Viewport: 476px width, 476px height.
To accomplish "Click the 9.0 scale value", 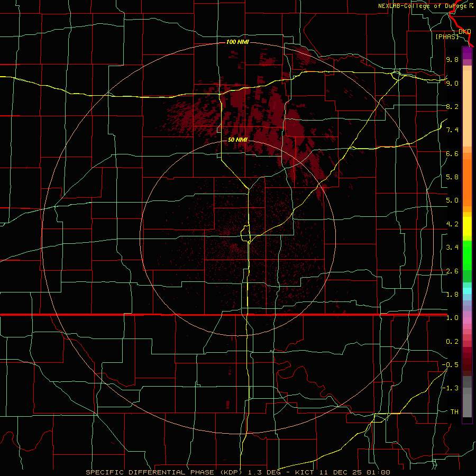I will pos(452,83).
